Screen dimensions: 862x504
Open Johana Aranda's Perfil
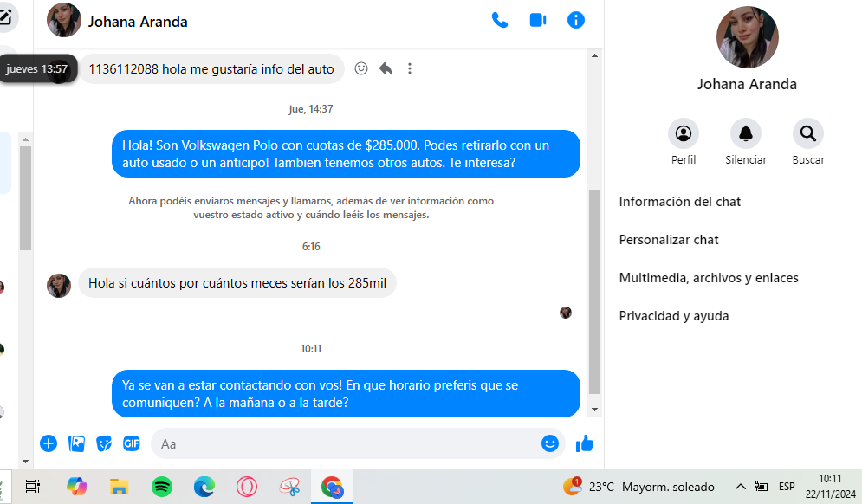684,142
